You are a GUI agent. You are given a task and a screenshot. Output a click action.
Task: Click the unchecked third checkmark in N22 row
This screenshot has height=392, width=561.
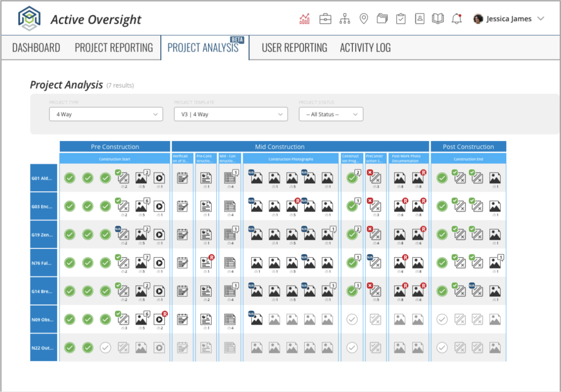(105, 347)
